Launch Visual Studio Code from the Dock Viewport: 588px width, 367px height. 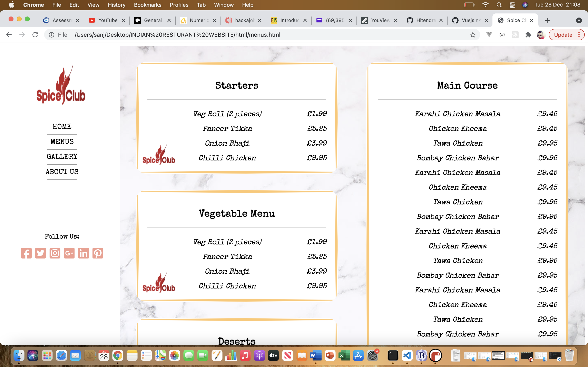coord(408,355)
